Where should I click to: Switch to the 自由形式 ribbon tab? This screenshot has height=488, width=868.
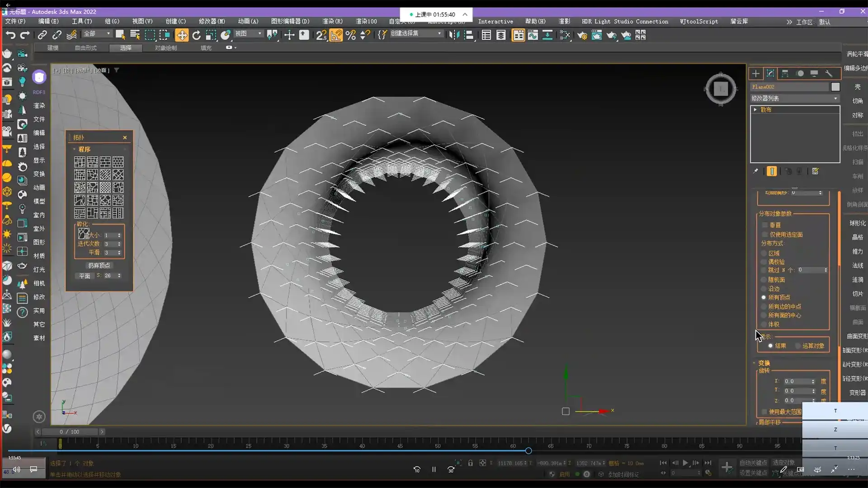coord(85,47)
